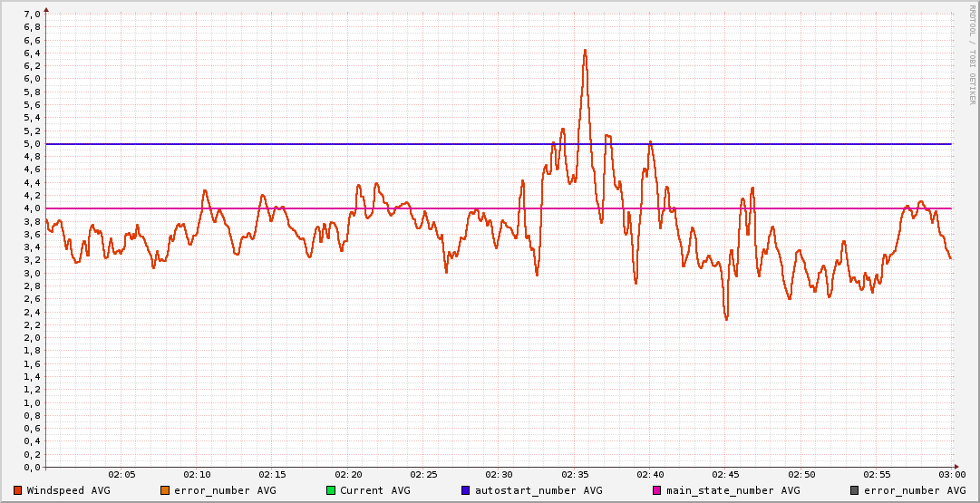Select the magenta main_state_number AVG legend swatch

pyautogui.click(x=657, y=490)
